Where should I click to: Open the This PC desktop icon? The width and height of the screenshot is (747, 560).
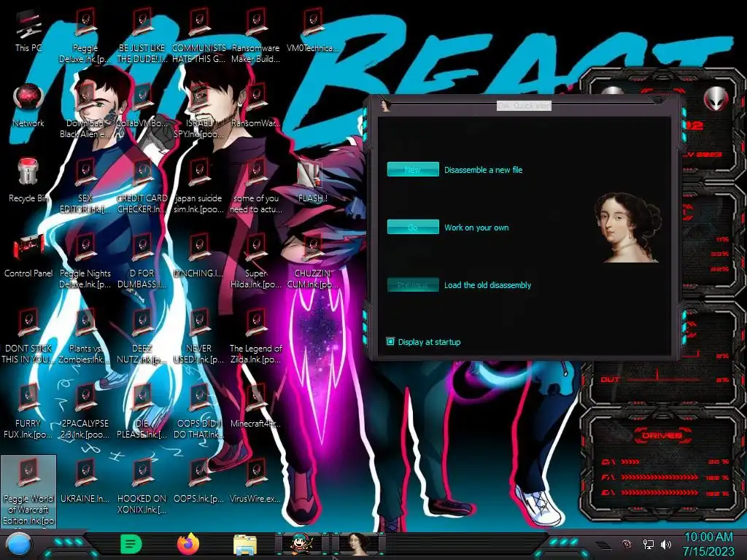tap(28, 31)
